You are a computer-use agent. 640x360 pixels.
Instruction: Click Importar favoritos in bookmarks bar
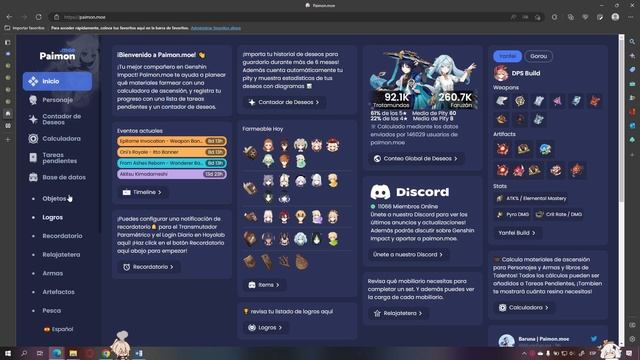[24, 28]
